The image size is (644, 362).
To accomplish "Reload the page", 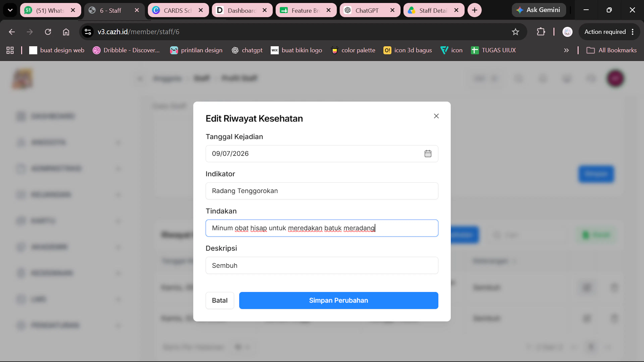I will pyautogui.click(x=48, y=32).
